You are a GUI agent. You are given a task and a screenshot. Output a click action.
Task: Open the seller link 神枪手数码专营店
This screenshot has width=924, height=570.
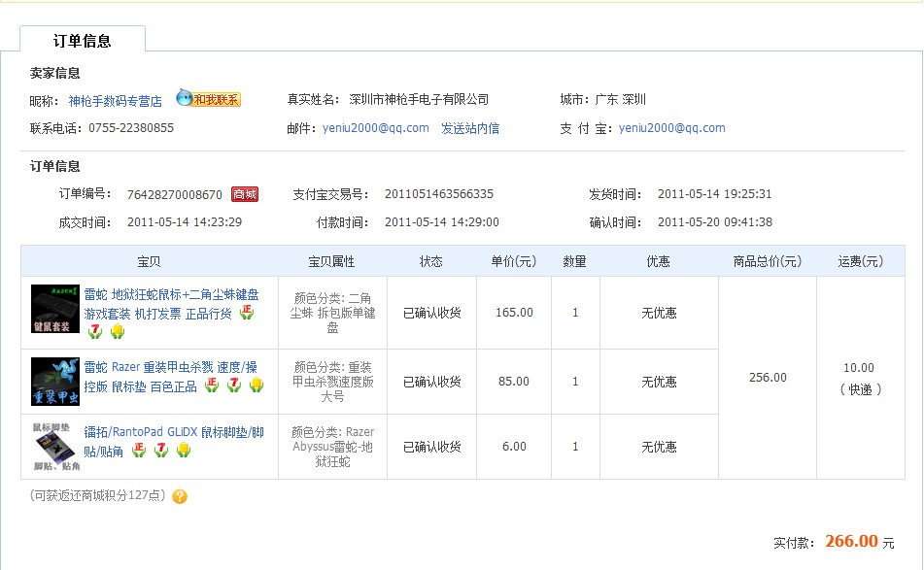click(115, 101)
